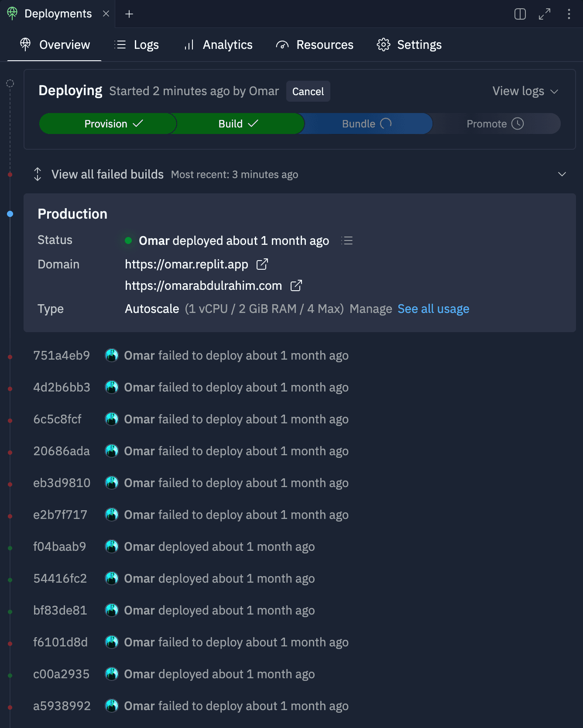Switch to the Logs tab
The height and width of the screenshot is (728, 583).
pos(136,45)
